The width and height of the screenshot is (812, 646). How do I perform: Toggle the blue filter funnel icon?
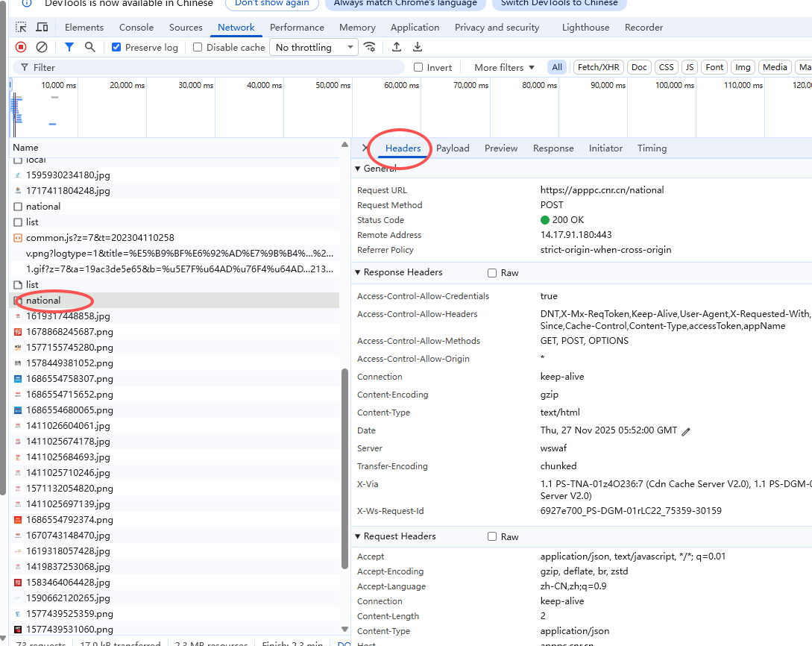pyautogui.click(x=69, y=47)
